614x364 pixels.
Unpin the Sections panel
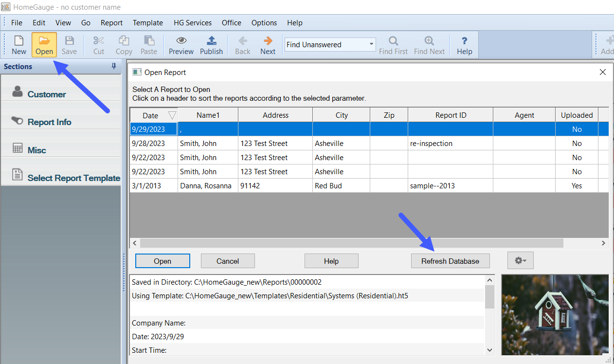tap(113, 66)
